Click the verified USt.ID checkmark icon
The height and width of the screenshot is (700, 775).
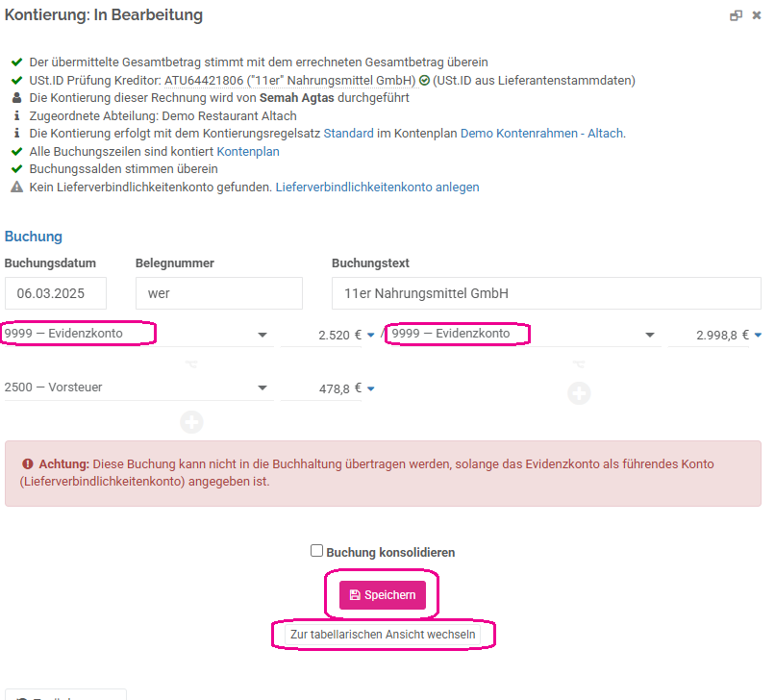pos(424,80)
